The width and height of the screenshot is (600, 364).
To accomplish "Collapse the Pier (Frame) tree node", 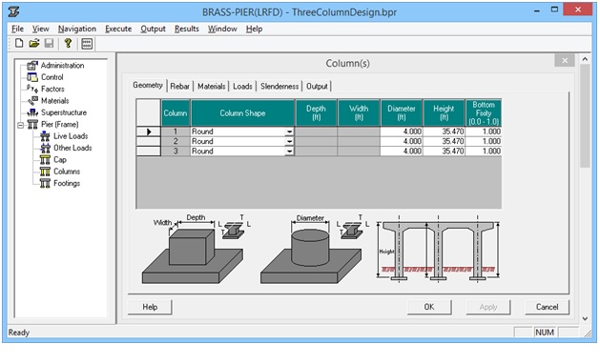I will click(20, 125).
